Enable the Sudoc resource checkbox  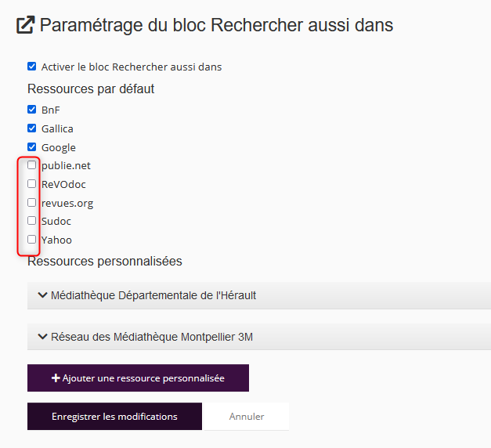click(x=32, y=221)
